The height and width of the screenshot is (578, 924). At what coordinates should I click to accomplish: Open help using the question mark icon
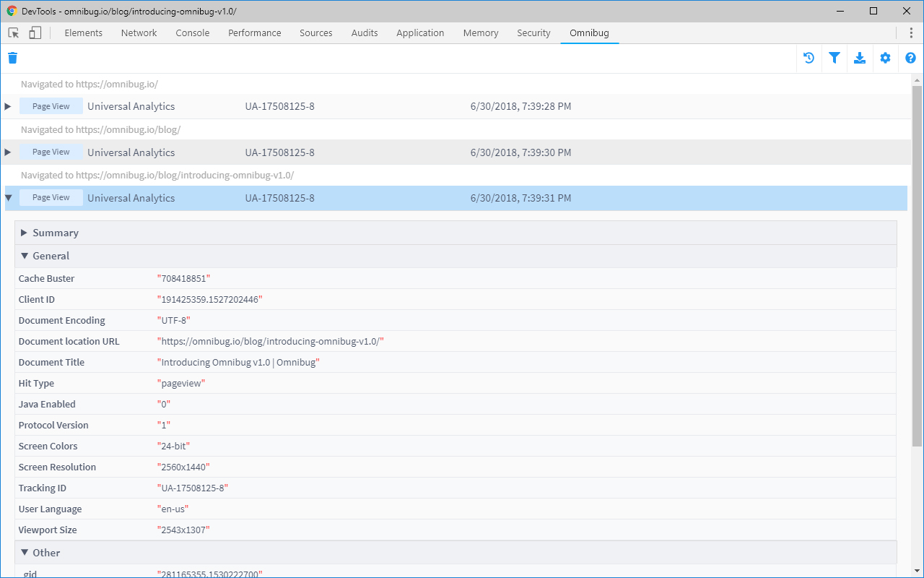pos(910,58)
